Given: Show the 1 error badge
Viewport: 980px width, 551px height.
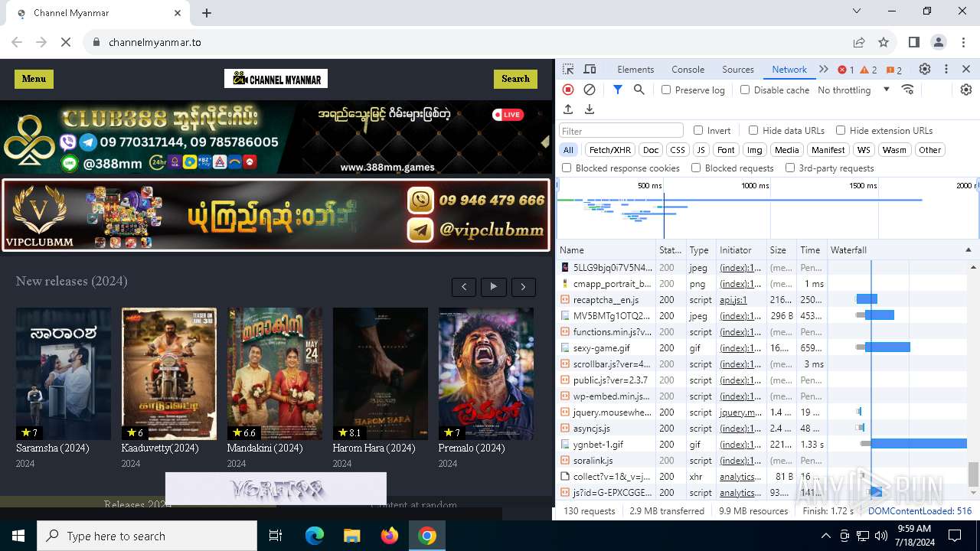Looking at the screenshot, I should point(846,70).
